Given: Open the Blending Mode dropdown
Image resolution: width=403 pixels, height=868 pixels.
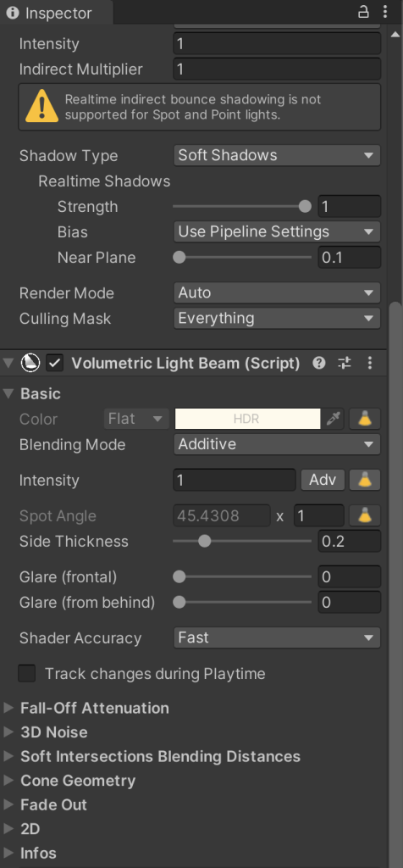Looking at the screenshot, I should 277,444.
